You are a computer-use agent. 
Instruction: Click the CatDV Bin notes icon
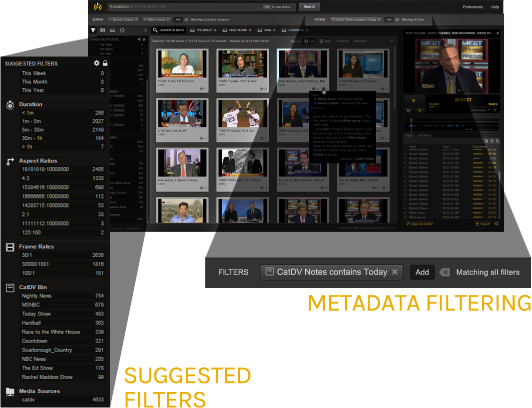click(10, 288)
